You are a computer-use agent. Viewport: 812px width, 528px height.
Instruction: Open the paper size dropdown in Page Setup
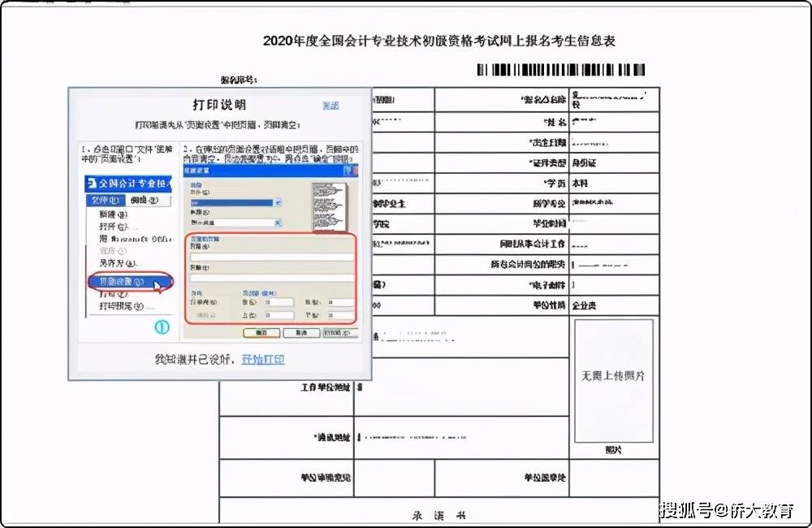point(278,201)
